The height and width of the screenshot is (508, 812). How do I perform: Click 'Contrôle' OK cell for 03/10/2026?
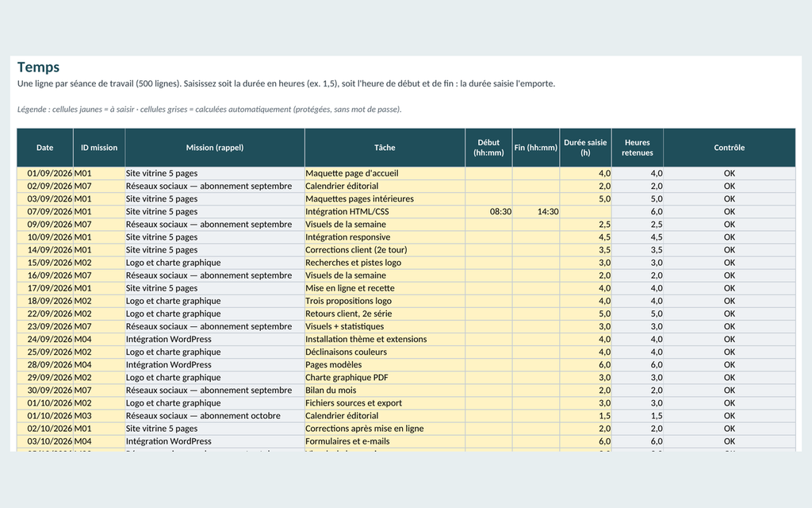(x=730, y=441)
